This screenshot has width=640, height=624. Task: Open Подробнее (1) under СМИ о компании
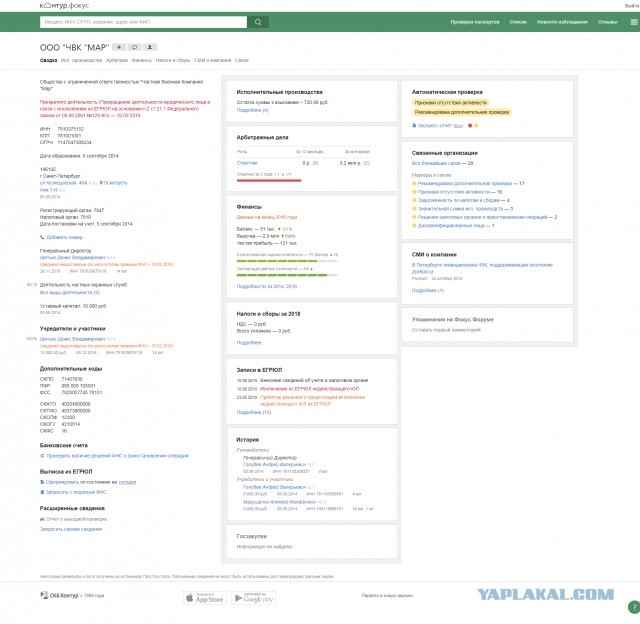click(x=427, y=291)
